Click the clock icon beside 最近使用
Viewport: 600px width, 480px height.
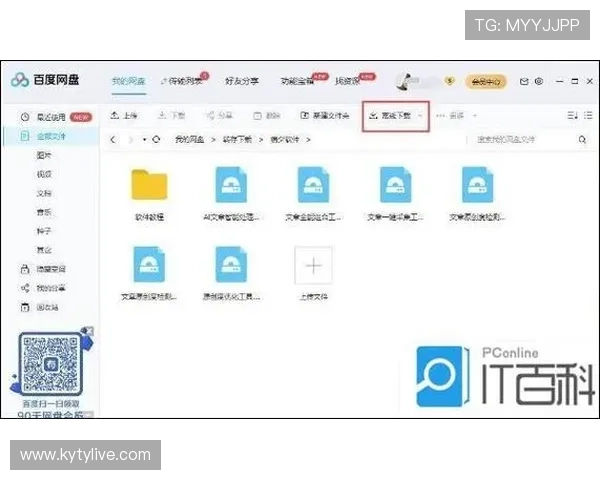point(25,117)
